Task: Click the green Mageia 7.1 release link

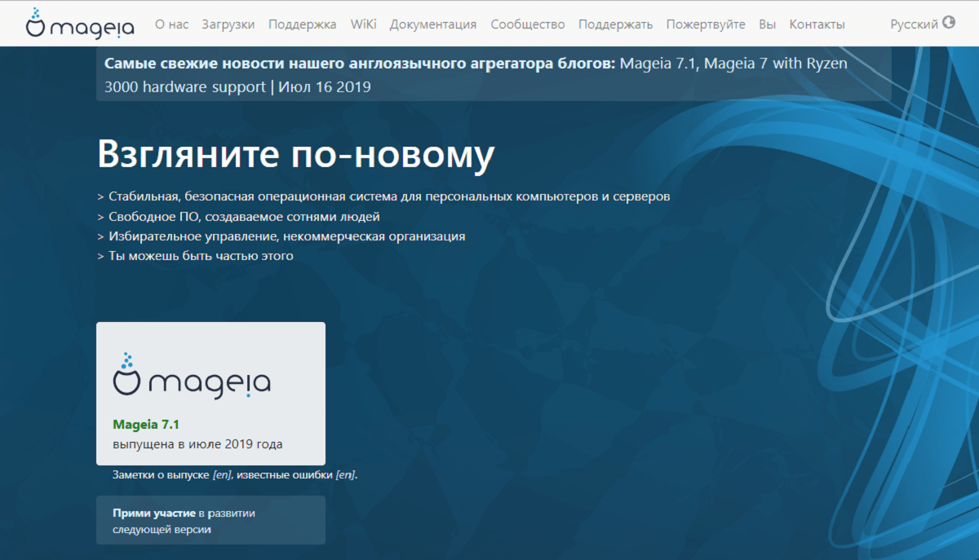Action: [x=145, y=425]
